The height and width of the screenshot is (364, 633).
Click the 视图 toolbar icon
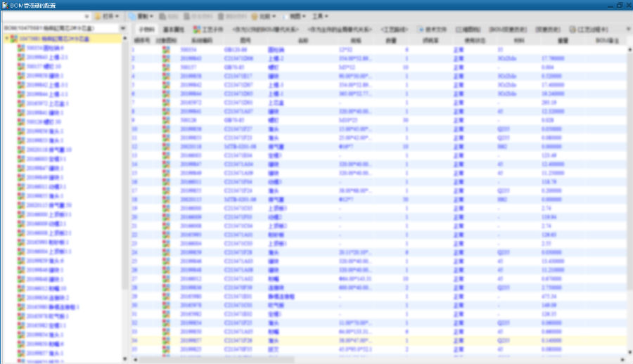pos(285,16)
